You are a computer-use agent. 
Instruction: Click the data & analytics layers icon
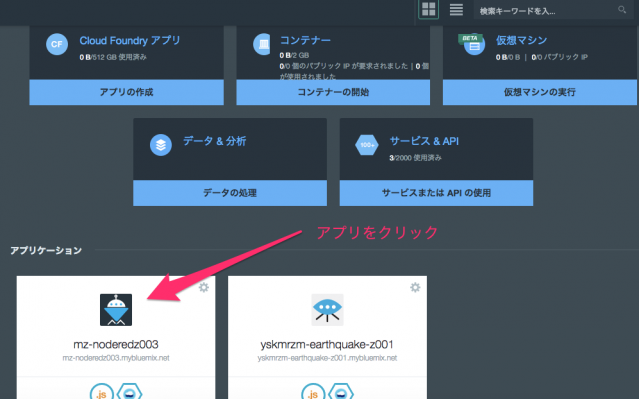[x=161, y=145]
